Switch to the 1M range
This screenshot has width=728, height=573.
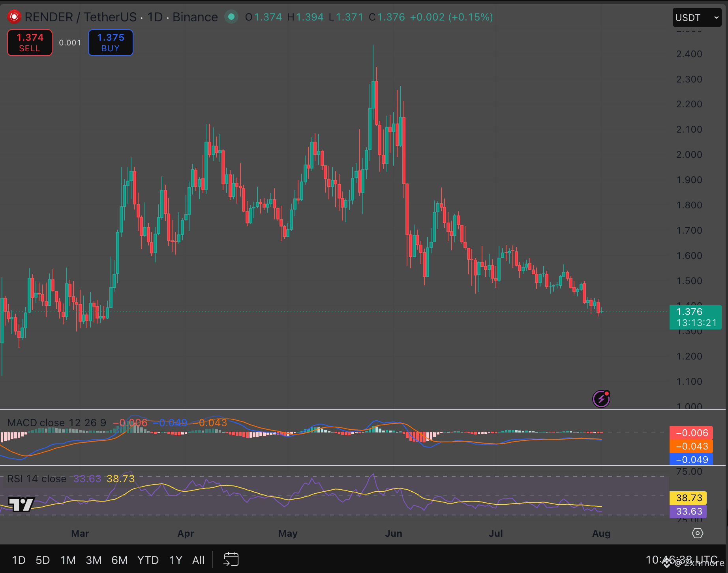tap(68, 560)
